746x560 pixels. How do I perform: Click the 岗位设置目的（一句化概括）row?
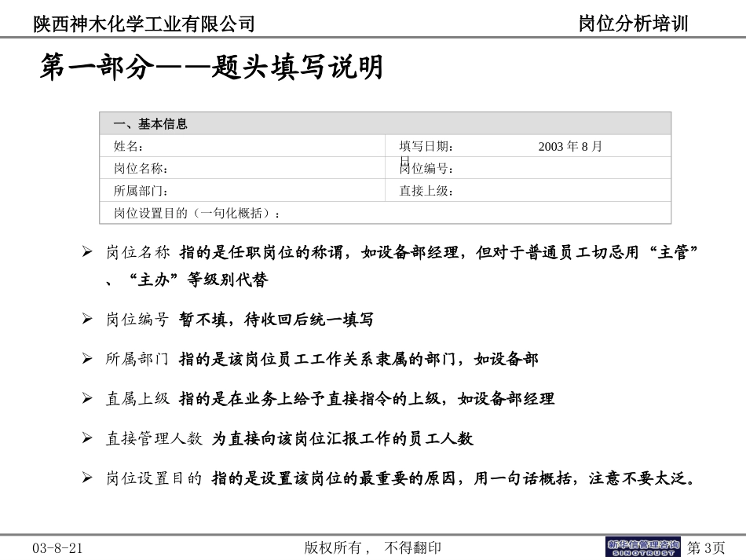[x=386, y=213]
